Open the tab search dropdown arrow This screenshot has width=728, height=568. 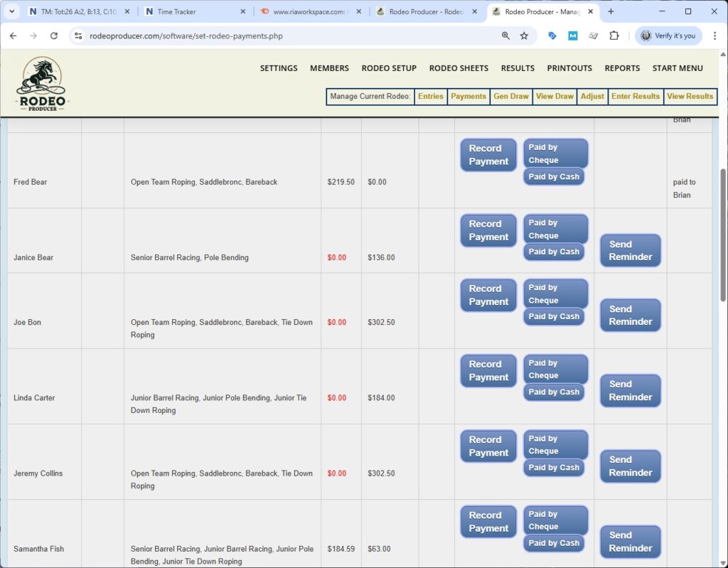click(11, 11)
